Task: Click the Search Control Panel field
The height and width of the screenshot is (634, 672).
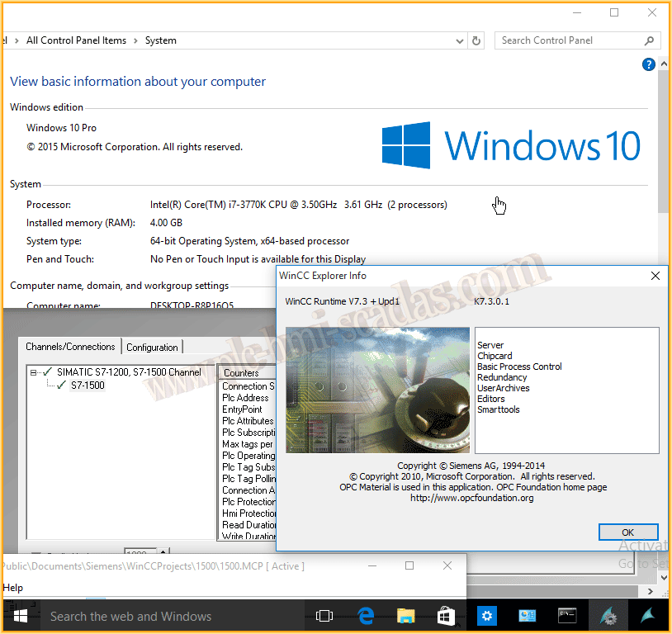Action: point(570,40)
